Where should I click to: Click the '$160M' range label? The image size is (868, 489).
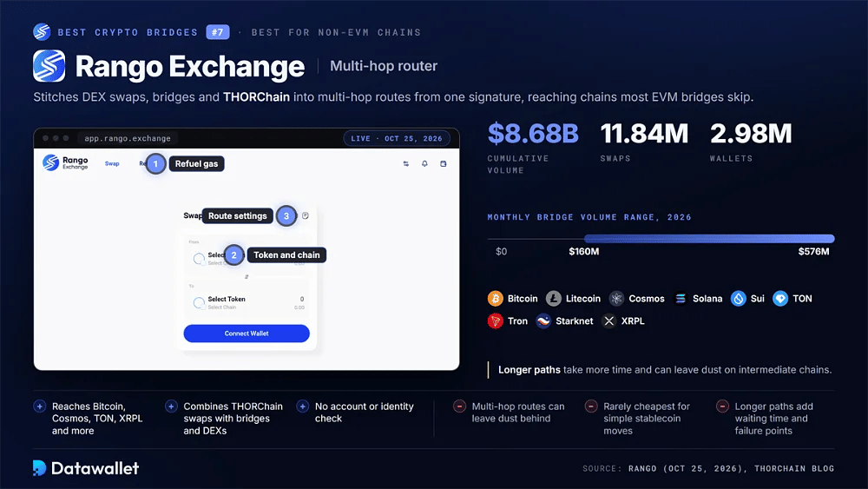(584, 251)
